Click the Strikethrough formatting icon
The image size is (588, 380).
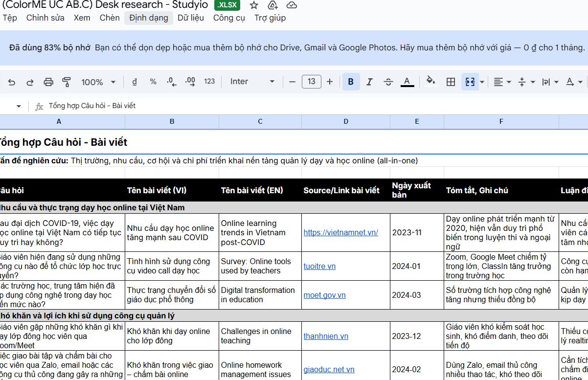point(388,82)
